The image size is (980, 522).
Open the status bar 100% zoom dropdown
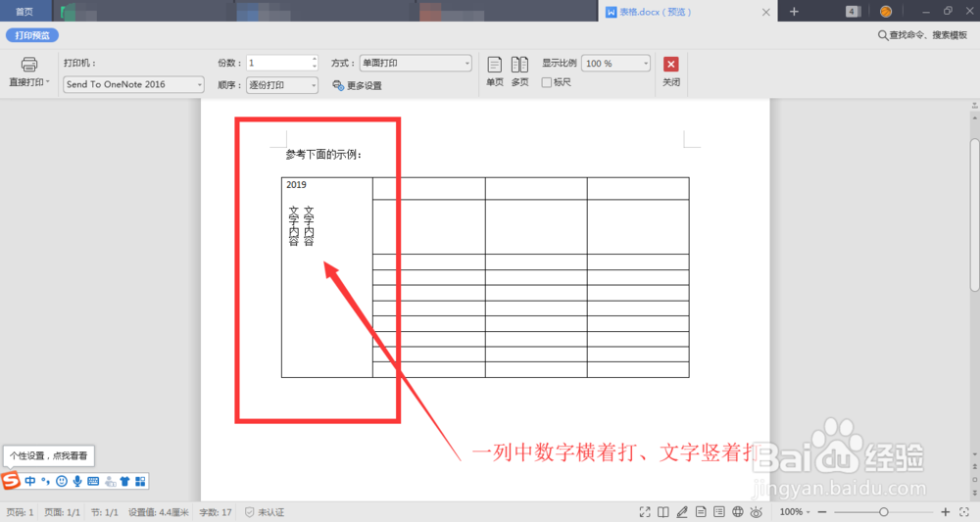click(x=795, y=512)
